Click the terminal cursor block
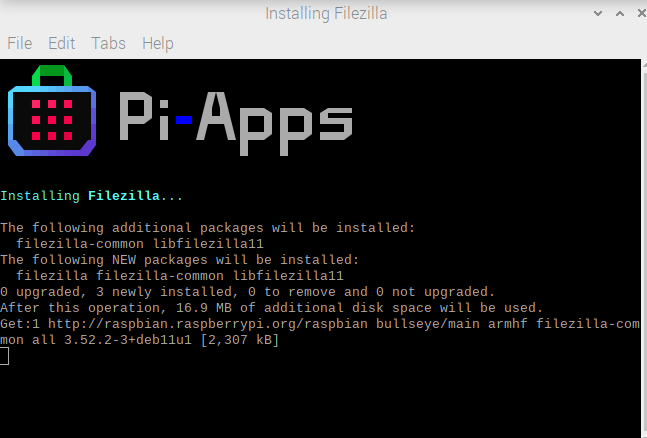The image size is (647, 438). tap(4, 356)
